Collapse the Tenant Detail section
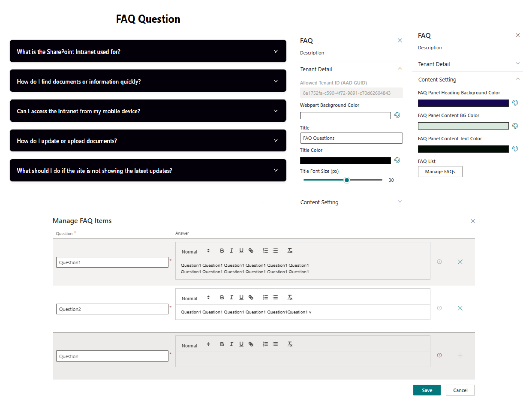Image resolution: width=532 pixels, height=404 pixels. [x=400, y=69]
